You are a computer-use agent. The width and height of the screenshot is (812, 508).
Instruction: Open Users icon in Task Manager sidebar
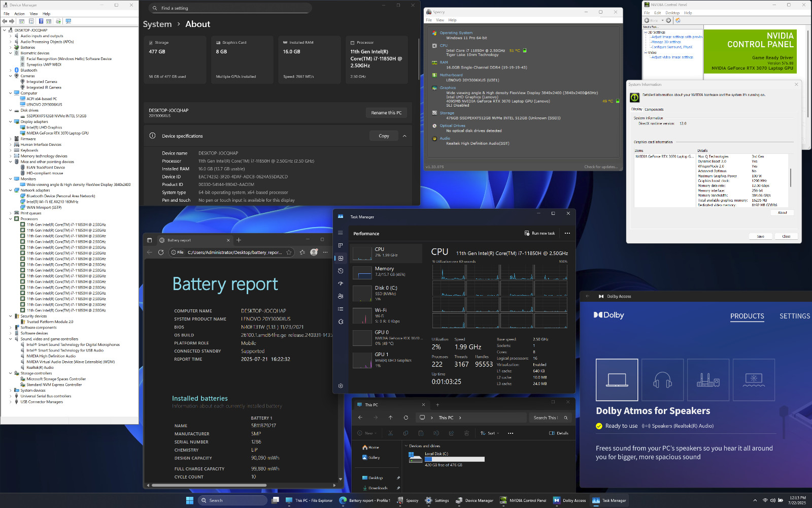pos(341,296)
